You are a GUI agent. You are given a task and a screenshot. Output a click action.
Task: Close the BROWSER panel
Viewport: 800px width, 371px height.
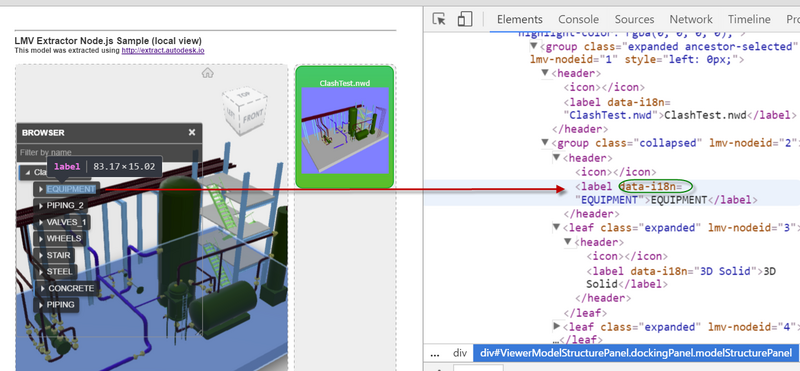192,132
